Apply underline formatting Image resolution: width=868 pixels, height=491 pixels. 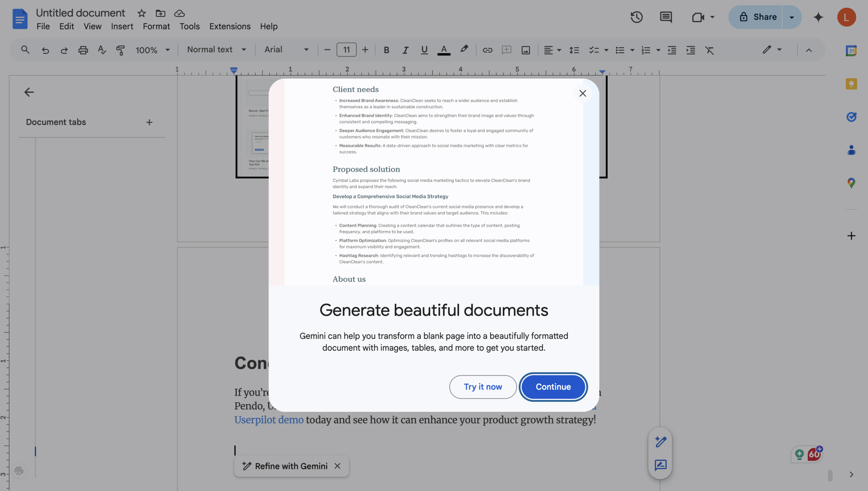[x=423, y=50]
